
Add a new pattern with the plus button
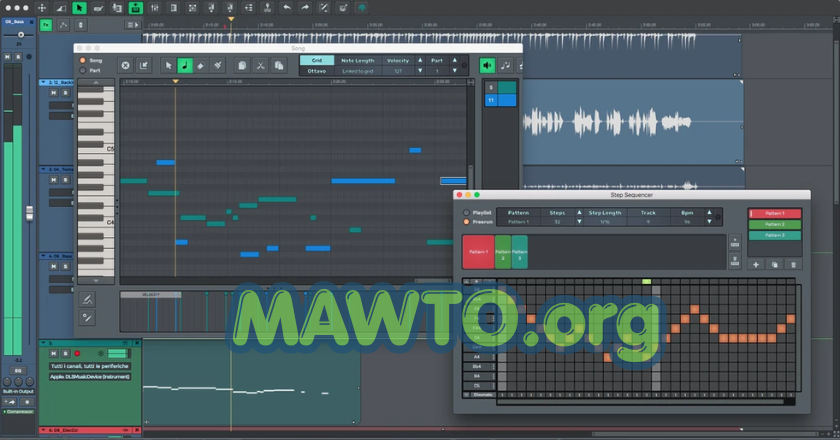tap(756, 265)
